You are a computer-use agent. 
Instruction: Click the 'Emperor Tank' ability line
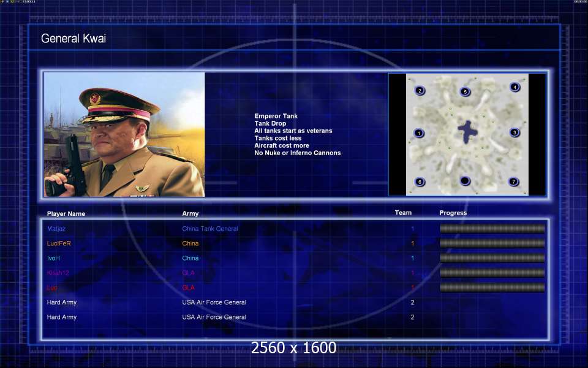276,116
